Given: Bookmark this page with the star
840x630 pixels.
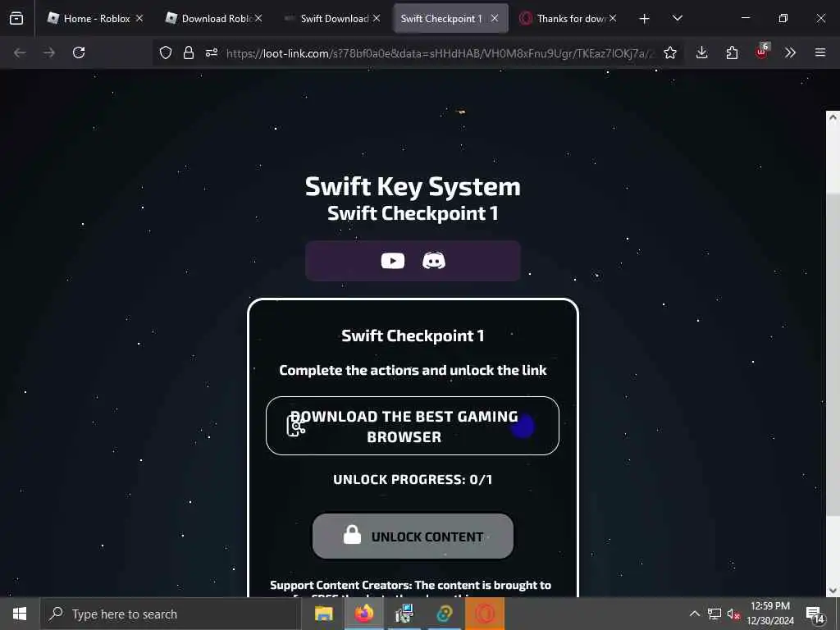Looking at the screenshot, I should [670, 52].
